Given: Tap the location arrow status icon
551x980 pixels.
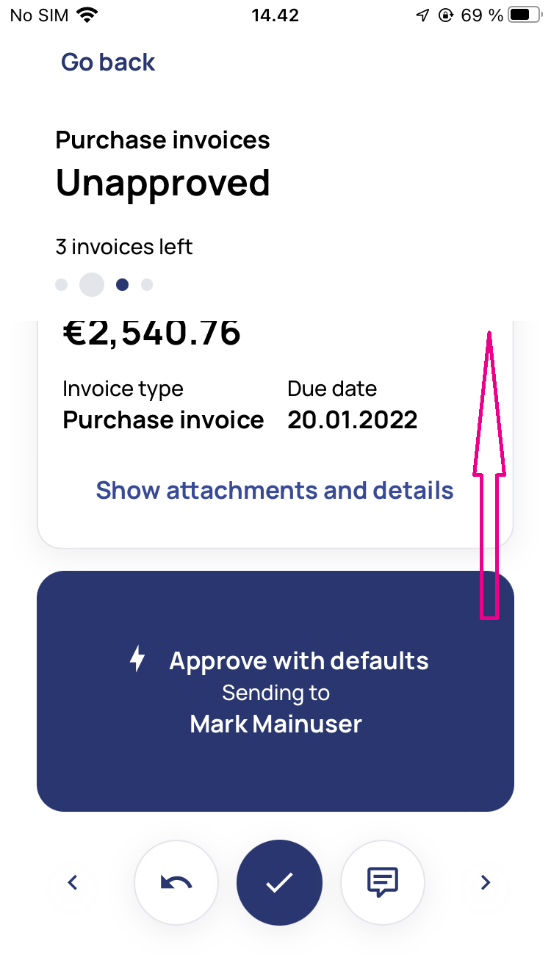Looking at the screenshot, I should (x=422, y=15).
